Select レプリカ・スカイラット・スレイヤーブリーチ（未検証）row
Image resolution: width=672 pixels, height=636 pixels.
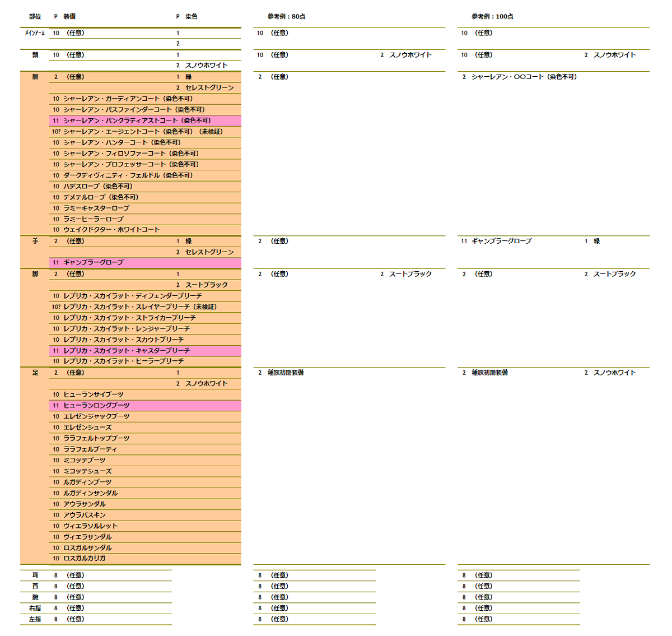tap(146, 307)
